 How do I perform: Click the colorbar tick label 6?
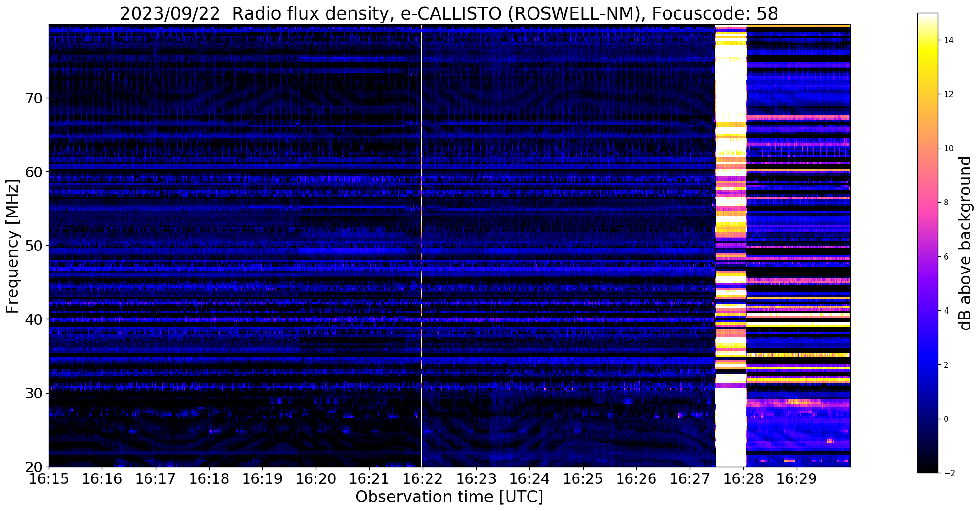[x=946, y=257]
